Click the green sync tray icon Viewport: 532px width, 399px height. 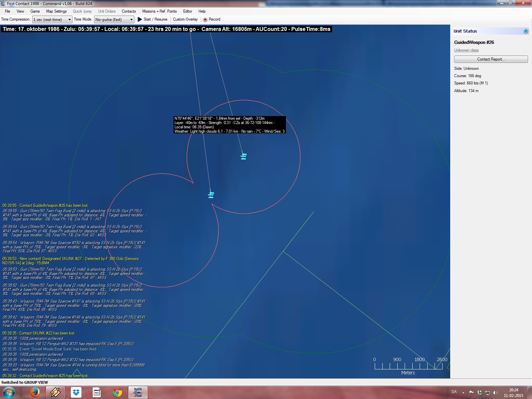[x=479, y=393]
